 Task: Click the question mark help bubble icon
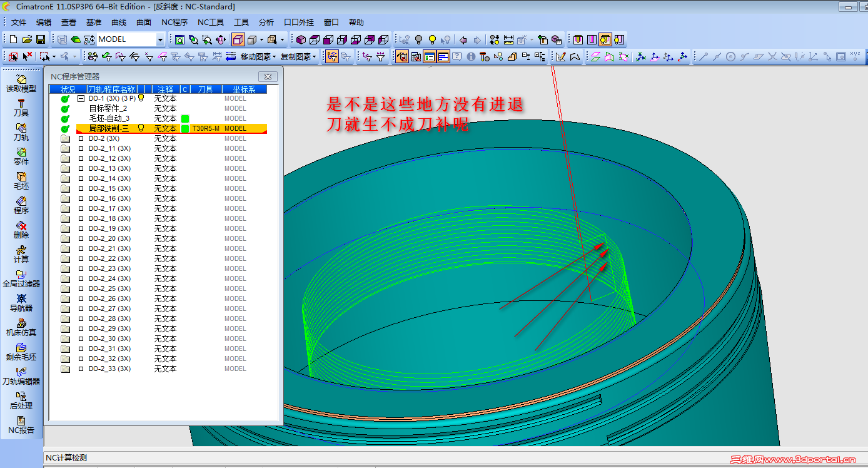[x=457, y=57]
